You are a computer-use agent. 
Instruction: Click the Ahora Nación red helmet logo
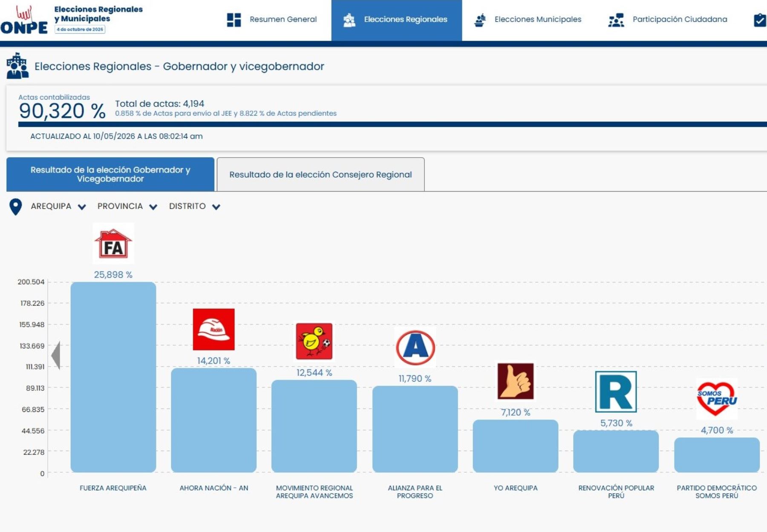point(214,329)
